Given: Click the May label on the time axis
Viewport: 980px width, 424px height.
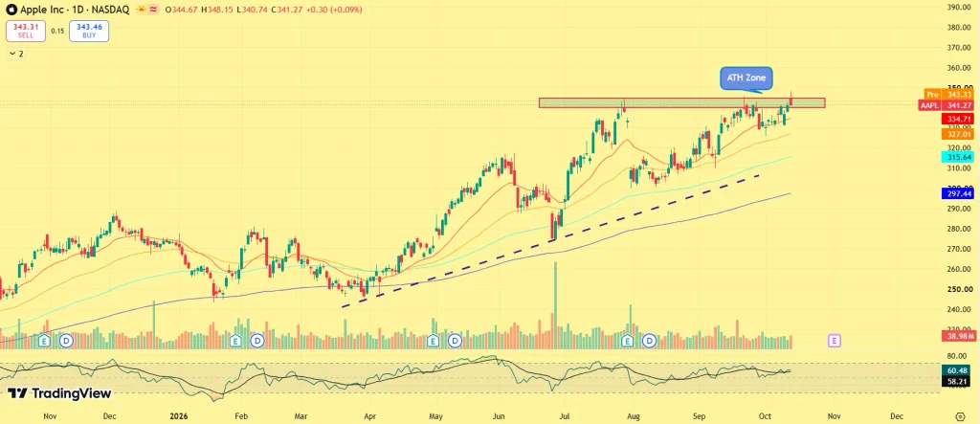Looking at the screenshot, I should point(435,416).
